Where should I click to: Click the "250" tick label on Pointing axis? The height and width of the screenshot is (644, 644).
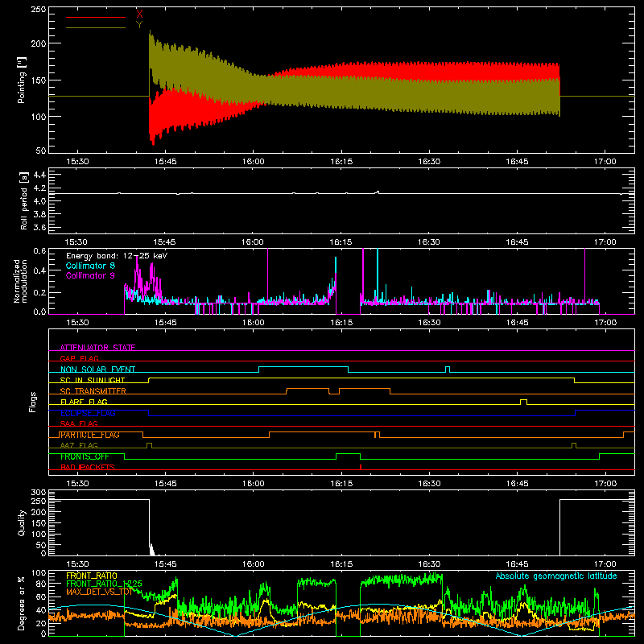38,9
